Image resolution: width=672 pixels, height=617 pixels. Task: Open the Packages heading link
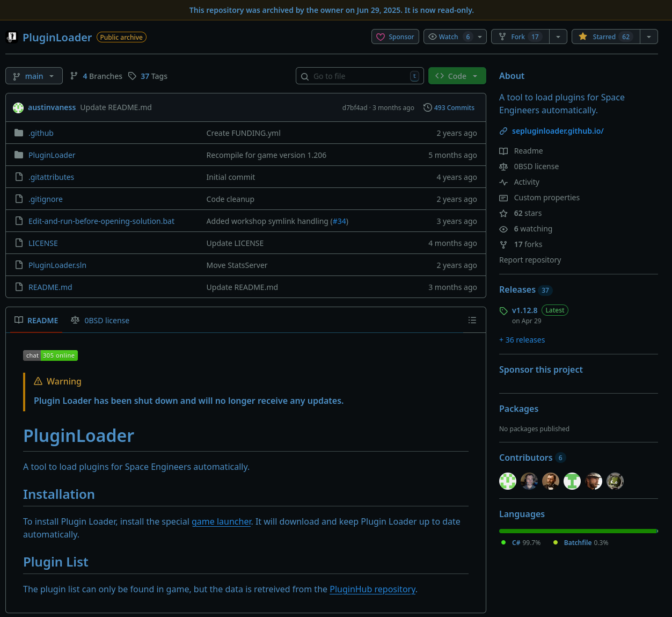[x=518, y=409]
